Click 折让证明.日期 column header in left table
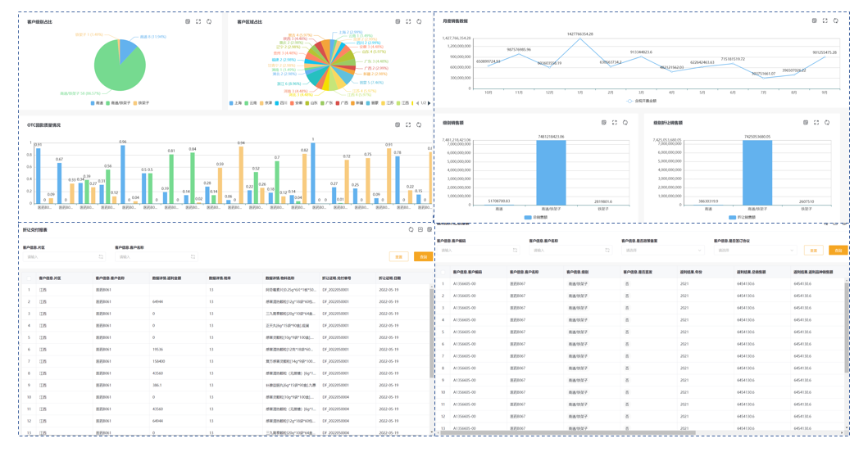 pyautogui.click(x=389, y=278)
